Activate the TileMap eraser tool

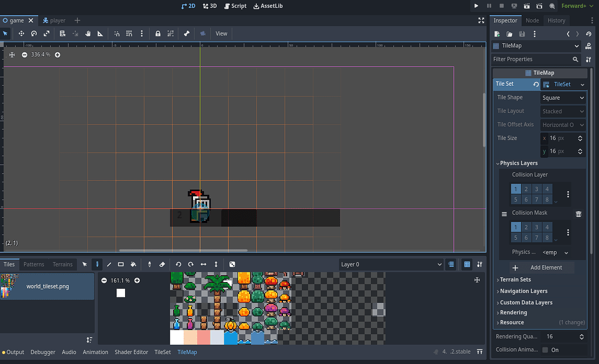(x=162, y=264)
